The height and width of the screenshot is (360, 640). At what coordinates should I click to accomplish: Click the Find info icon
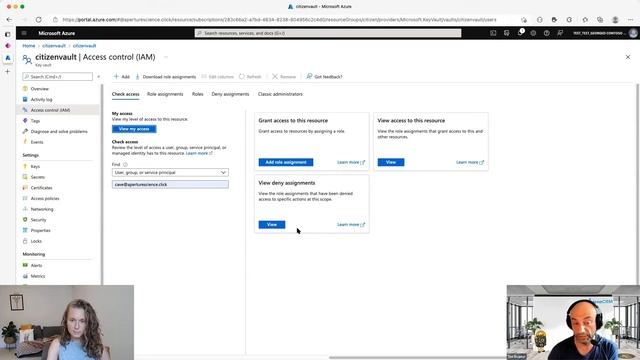point(125,164)
